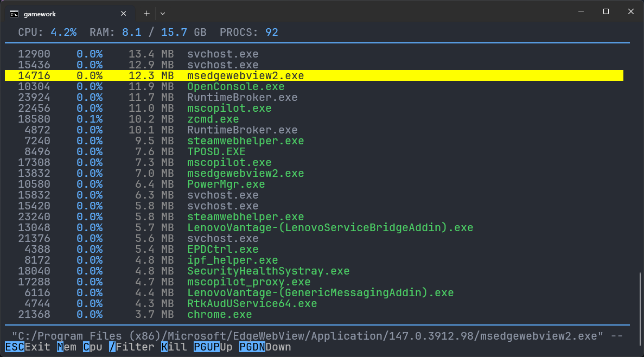
Task: Select steamwebhelper.exe row PID 23240
Action: coord(314,217)
